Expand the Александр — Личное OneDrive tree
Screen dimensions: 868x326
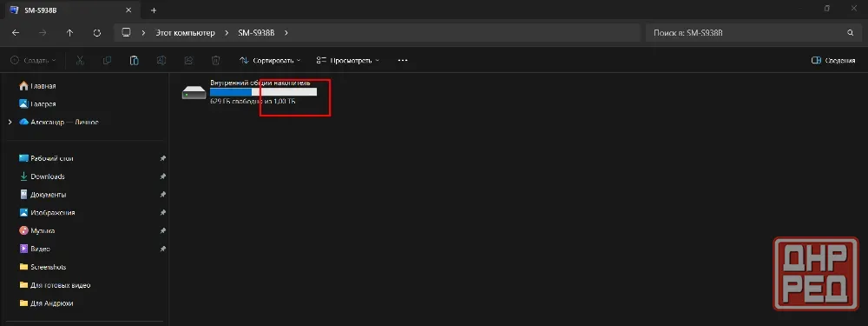tap(10, 122)
